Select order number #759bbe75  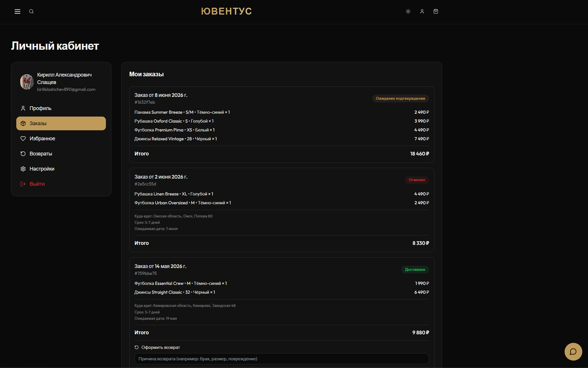pos(146,273)
